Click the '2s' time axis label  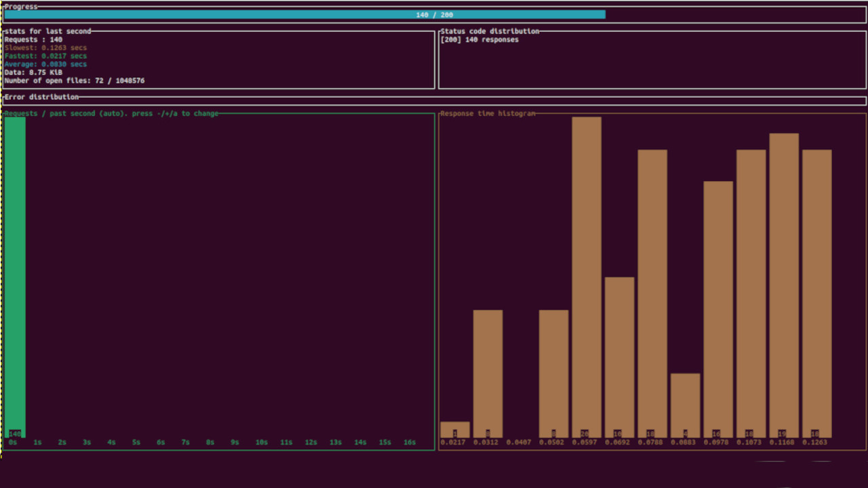(62, 442)
